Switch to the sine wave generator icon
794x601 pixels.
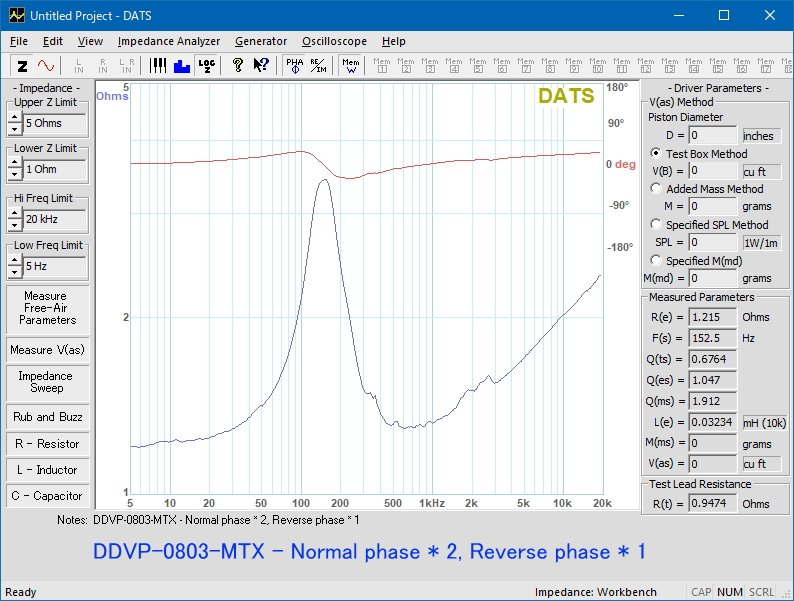click(x=46, y=66)
